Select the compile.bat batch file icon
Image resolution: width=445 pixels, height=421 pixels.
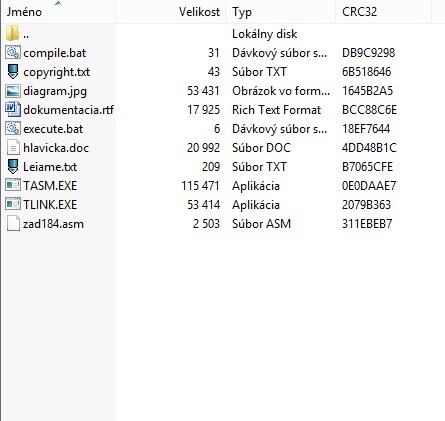click(x=13, y=53)
